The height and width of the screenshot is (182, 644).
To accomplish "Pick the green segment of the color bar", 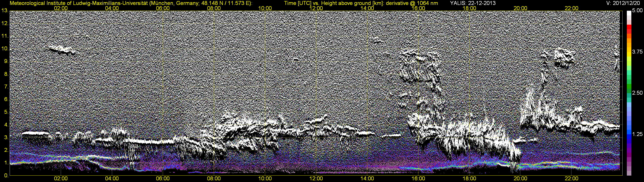I will click(x=629, y=87).
